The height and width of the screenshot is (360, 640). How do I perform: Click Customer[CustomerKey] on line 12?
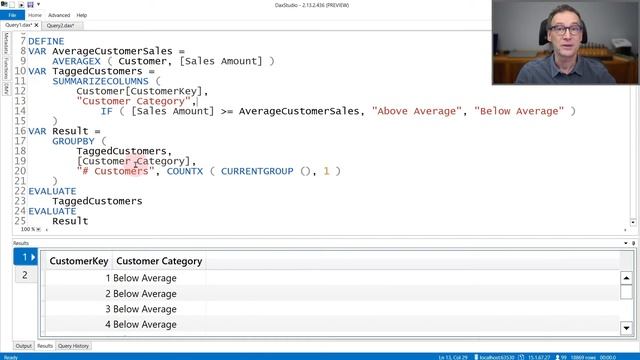(139, 91)
